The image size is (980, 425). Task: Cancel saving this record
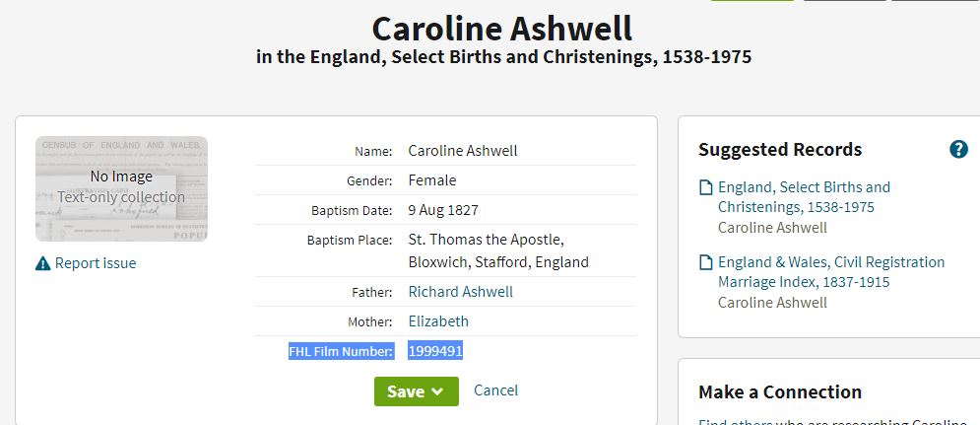(495, 390)
